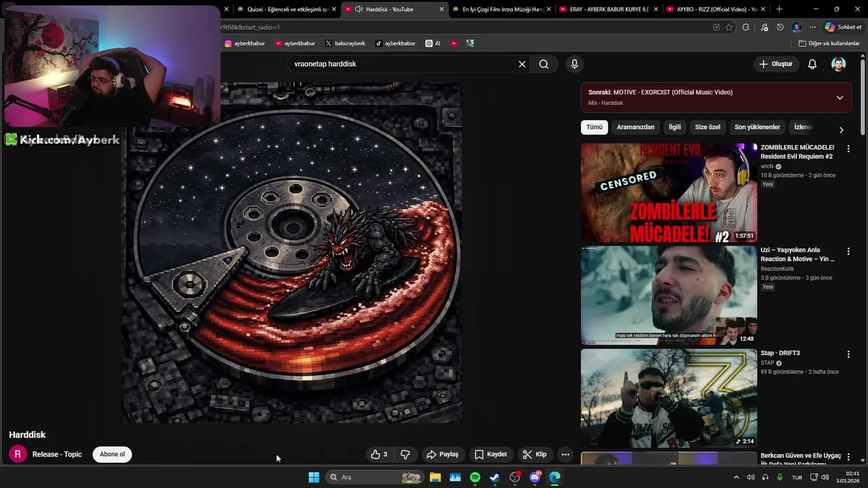
Task: Click the Harddisk album art video player
Action: coord(292,253)
